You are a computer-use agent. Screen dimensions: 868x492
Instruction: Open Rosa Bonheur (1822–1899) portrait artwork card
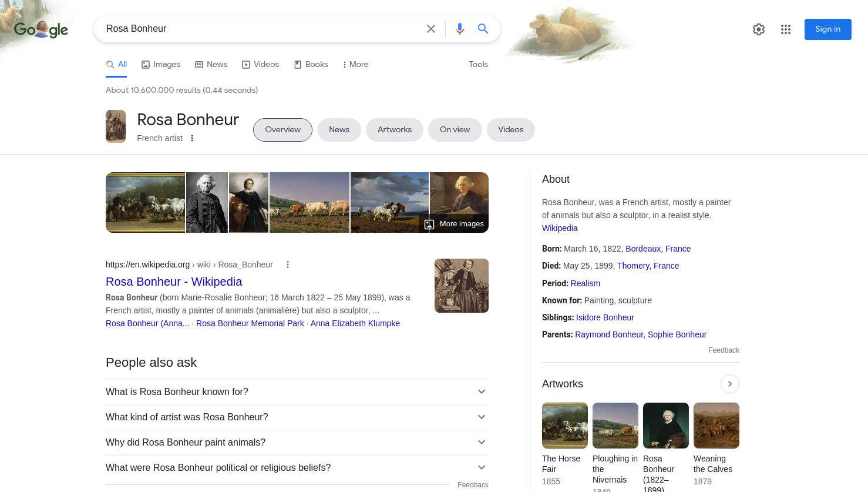coord(666,447)
